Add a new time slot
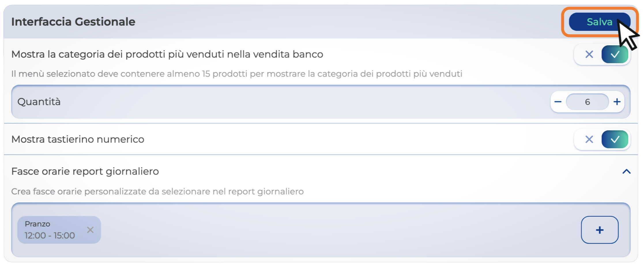The image size is (644, 266). (x=600, y=230)
